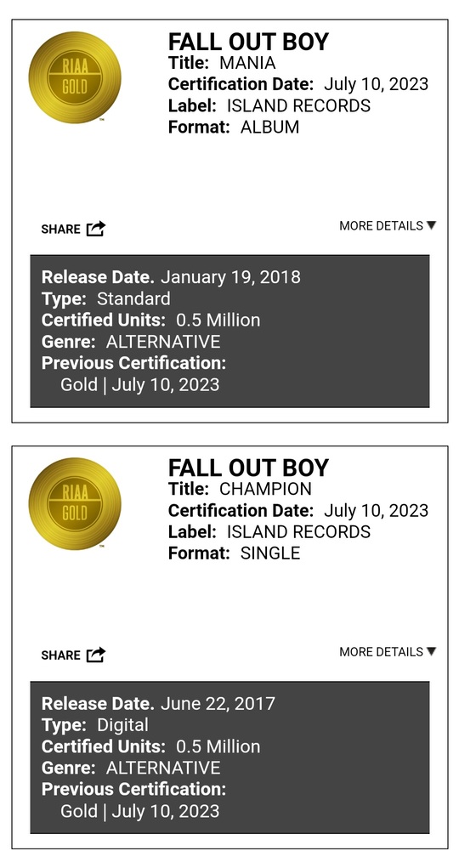Viewport: 459px width, 868px height.
Task: Click Release Date January 19, 2018 line
Action: coord(171,277)
